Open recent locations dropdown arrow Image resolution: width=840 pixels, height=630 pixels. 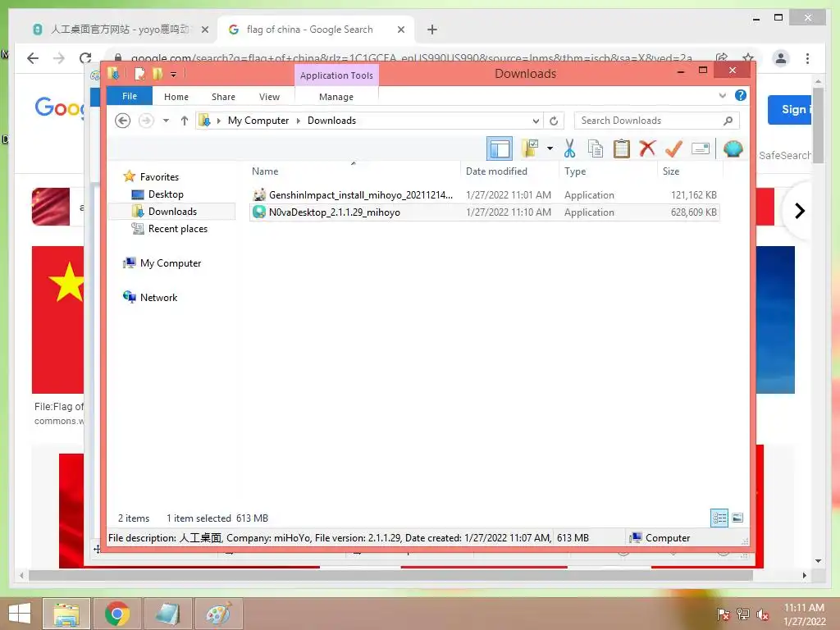166,121
